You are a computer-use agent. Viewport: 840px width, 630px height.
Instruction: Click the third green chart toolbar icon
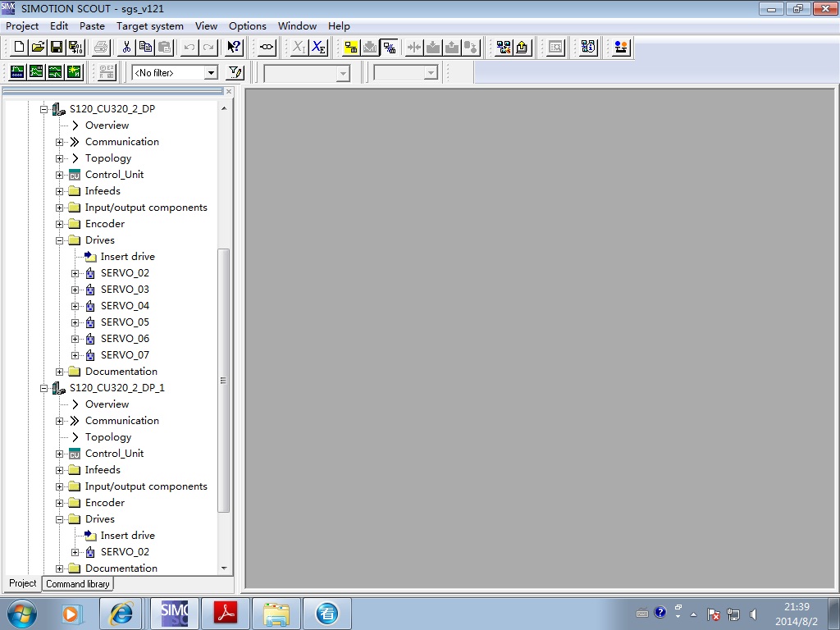[55, 72]
